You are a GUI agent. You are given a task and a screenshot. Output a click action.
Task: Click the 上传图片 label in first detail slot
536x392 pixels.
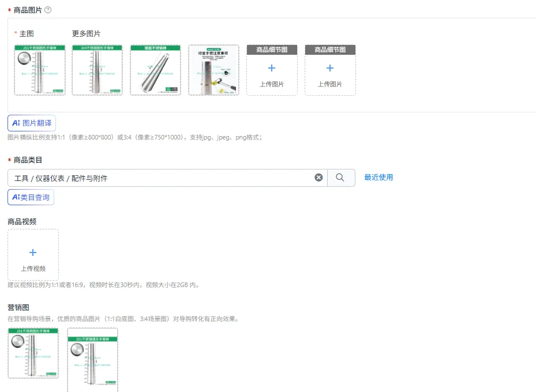(272, 84)
